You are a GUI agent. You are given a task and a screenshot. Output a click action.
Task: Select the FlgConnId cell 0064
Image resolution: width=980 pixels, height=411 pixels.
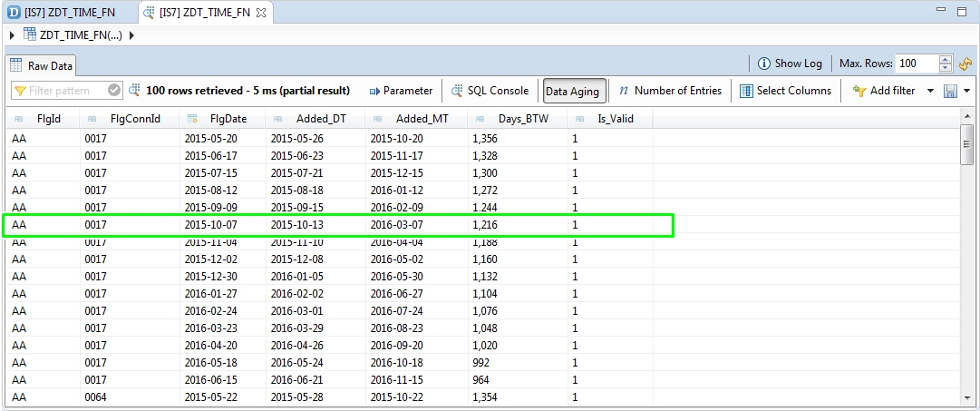(95, 396)
